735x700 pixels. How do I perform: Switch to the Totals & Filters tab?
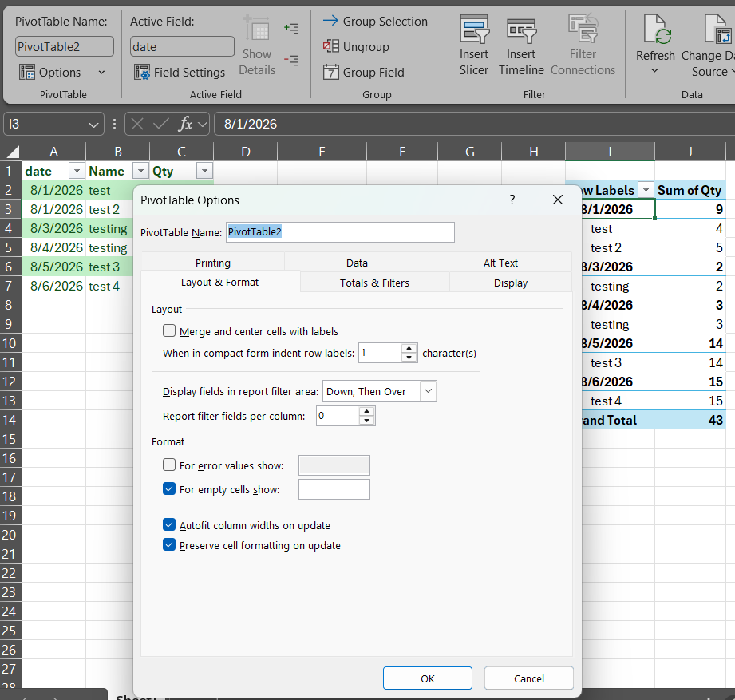pyautogui.click(x=374, y=283)
